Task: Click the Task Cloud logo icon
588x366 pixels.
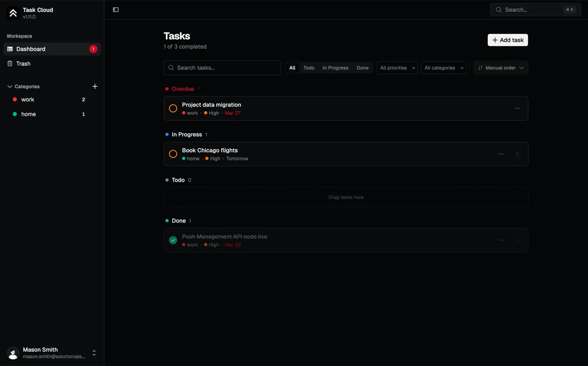Action: [x=13, y=13]
